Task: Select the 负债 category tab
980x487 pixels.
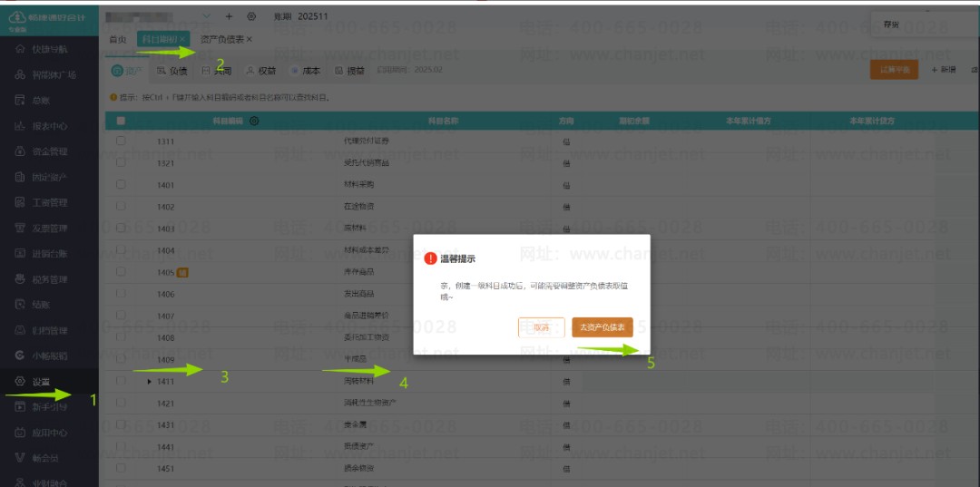Action: pyautogui.click(x=171, y=71)
